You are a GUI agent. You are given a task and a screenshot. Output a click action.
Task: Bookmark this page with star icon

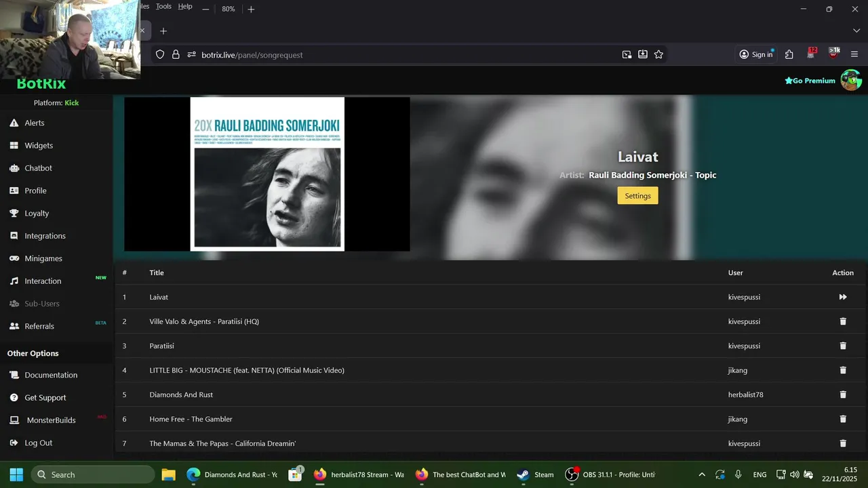tap(658, 55)
